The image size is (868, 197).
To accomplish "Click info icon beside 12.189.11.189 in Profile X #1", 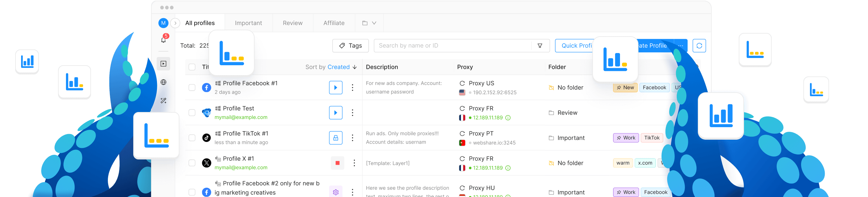I will 508,168.
